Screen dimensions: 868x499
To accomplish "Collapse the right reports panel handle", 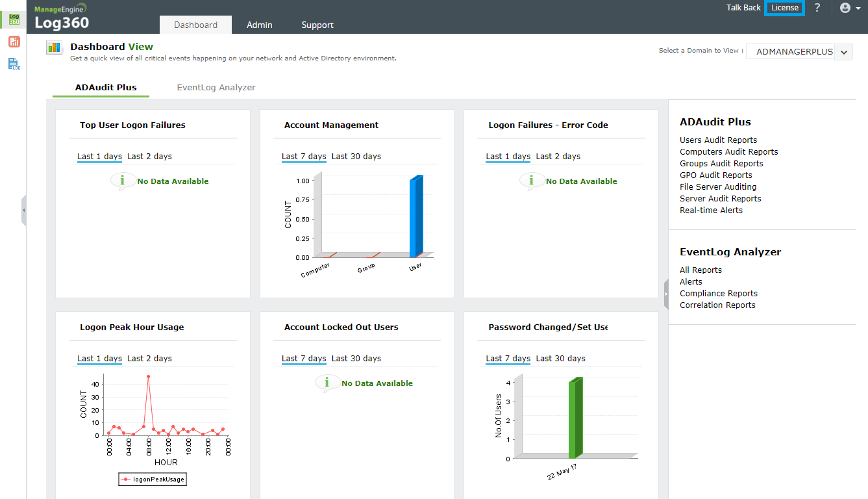I will coord(665,294).
